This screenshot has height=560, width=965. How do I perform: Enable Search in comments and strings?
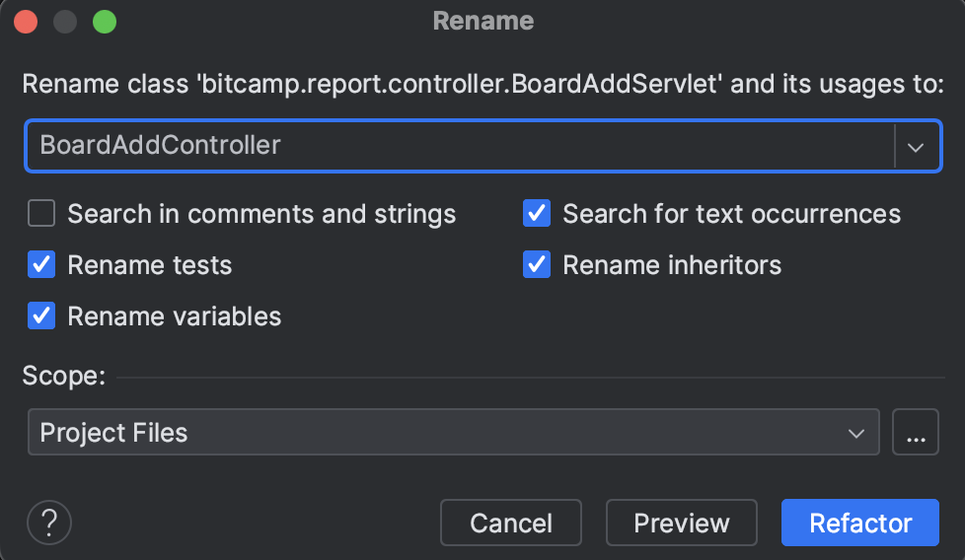[41, 214]
